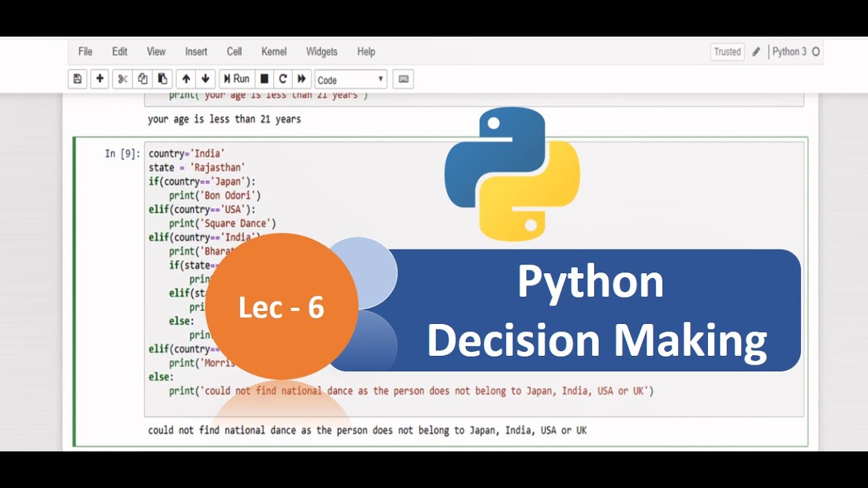Open the command palette keyboard icon
This screenshot has height=488, width=868.
click(x=403, y=79)
